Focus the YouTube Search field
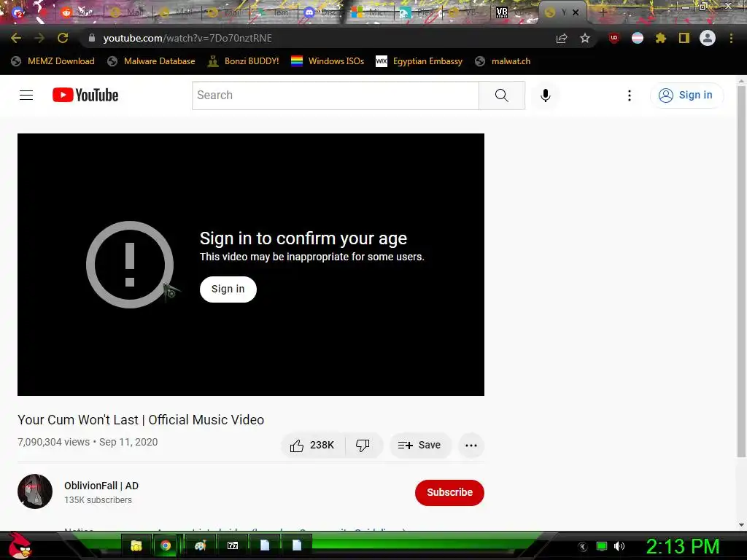Image resolution: width=747 pixels, height=560 pixels. coord(336,96)
